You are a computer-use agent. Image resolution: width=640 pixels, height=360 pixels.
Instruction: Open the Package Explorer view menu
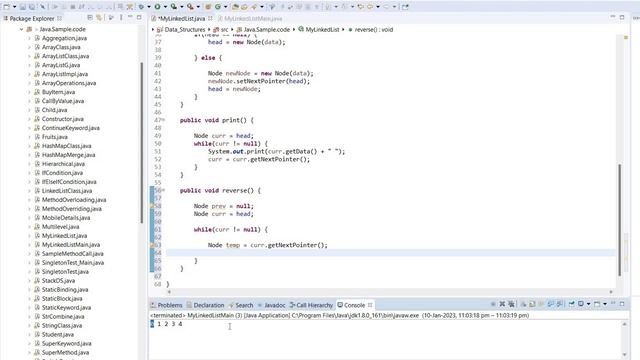[121, 18]
